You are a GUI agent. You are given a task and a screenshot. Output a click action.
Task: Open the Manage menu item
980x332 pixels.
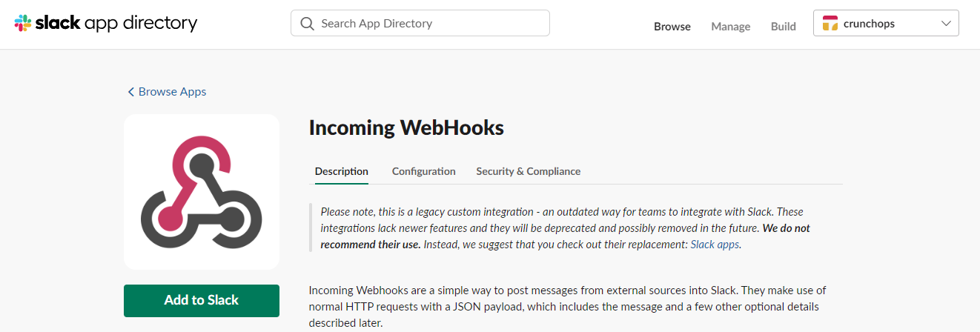tap(730, 26)
